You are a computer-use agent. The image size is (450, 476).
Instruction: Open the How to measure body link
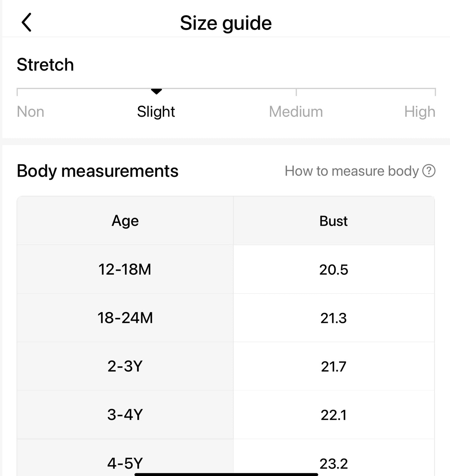[351, 171]
